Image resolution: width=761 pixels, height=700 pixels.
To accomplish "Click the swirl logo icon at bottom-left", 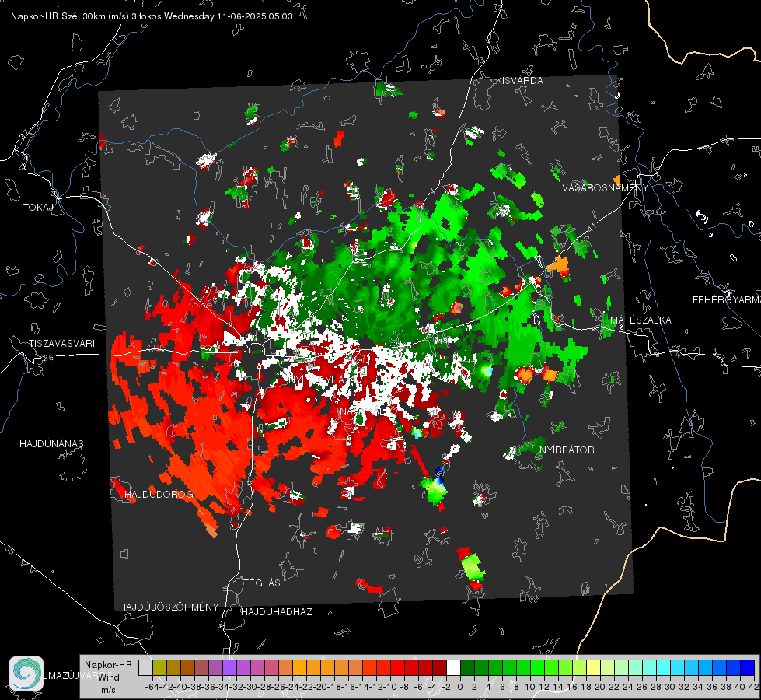I will point(26,674).
